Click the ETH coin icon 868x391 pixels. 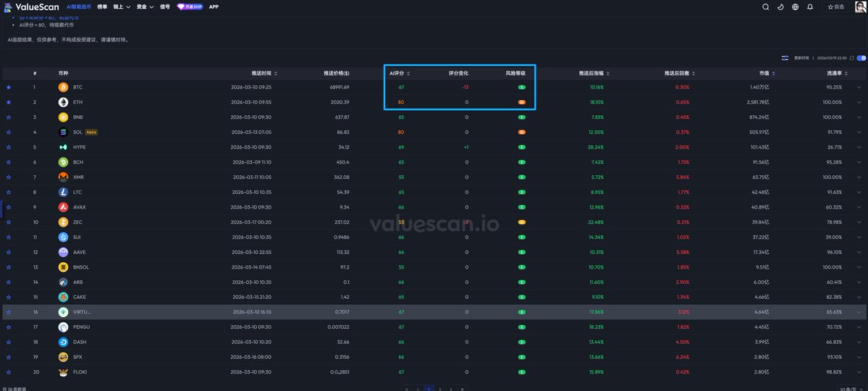point(63,102)
